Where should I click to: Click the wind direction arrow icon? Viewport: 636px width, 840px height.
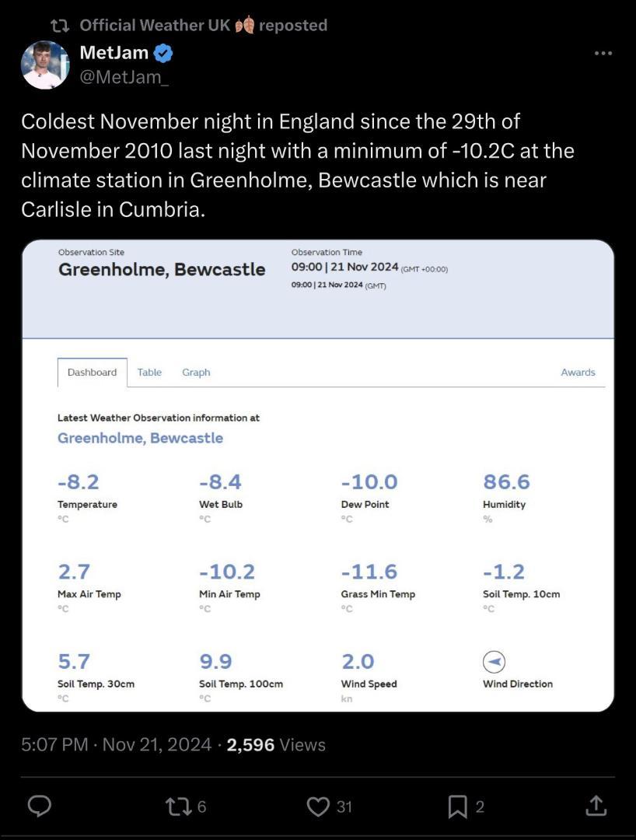coord(494,662)
